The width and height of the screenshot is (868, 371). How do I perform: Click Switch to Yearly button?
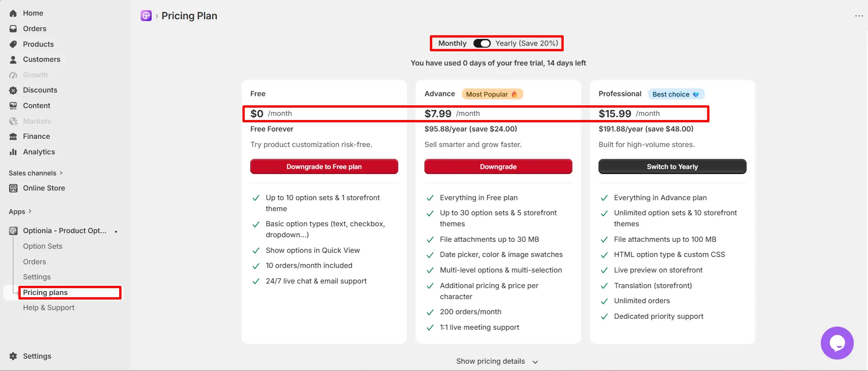click(672, 167)
